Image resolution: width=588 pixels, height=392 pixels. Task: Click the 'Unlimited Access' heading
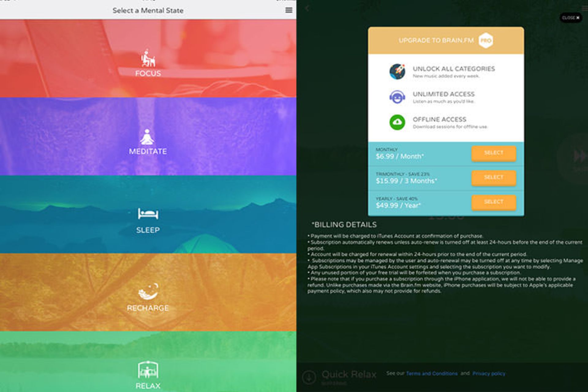(x=443, y=94)
